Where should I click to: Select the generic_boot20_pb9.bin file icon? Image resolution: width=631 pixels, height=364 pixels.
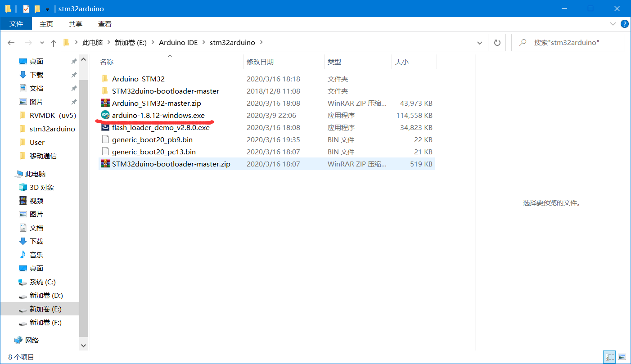[105, 139]
